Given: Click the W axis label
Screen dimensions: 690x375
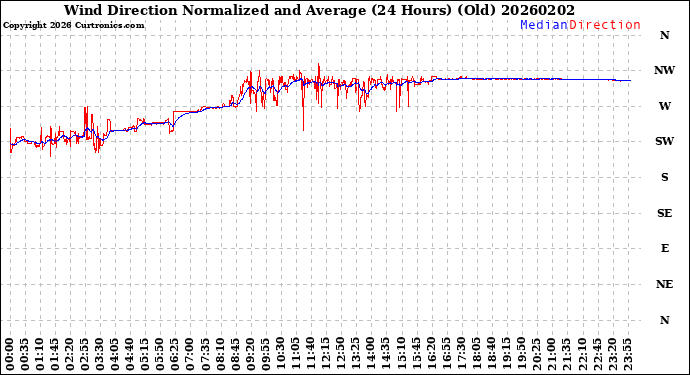Looking at the screenshot, I should [664, 106].
